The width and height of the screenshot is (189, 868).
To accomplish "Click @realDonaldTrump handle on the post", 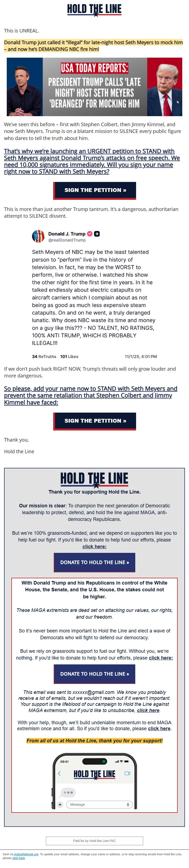I will [x=67, y=241].
